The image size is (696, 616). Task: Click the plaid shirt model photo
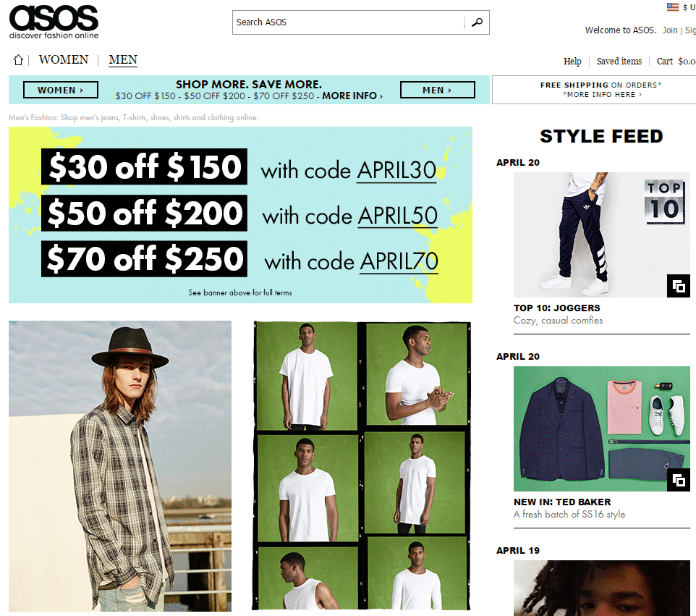click(120, 466)
